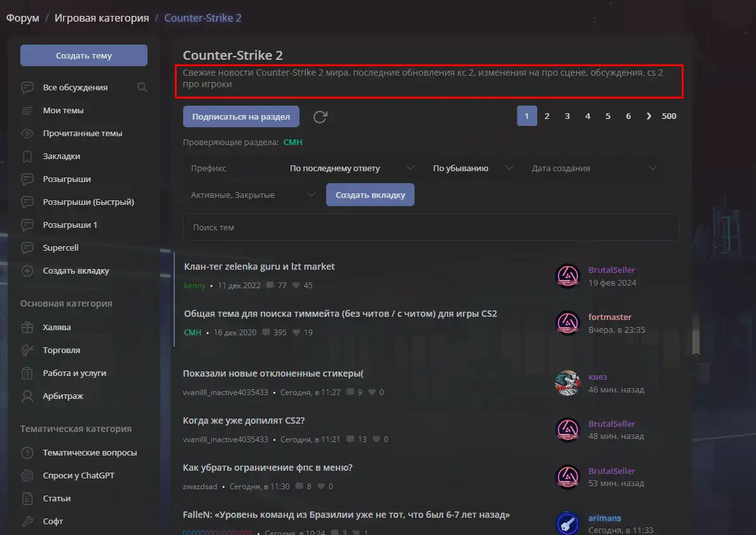Go to page 4
Image resolution: width=756 pixels, height=535 pixels.
[588, 116]
